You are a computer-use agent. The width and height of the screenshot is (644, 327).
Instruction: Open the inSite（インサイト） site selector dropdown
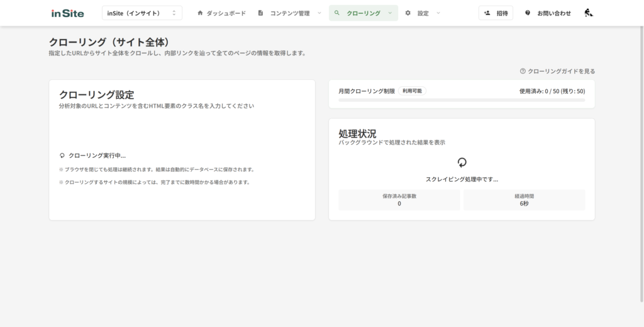tap(142, 13)
